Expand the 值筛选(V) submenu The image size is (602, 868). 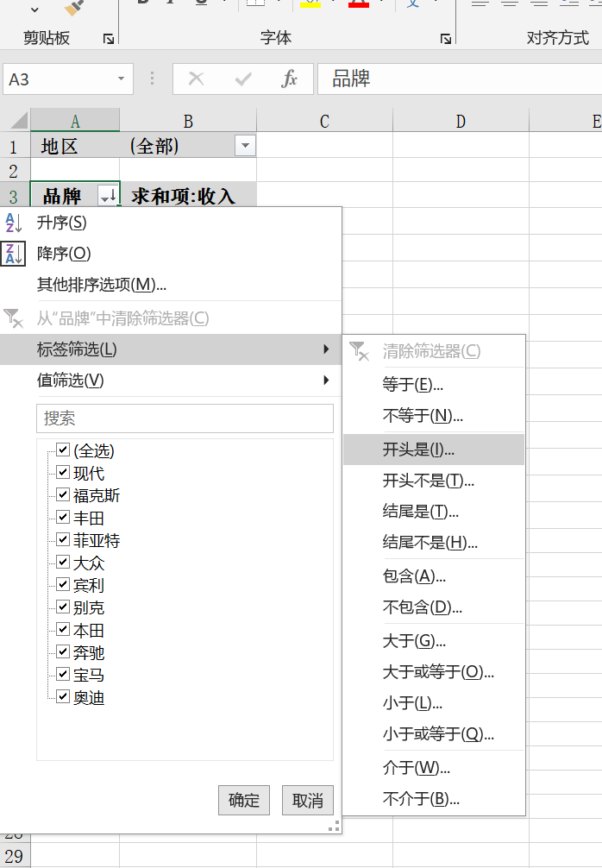pos(171,381)
